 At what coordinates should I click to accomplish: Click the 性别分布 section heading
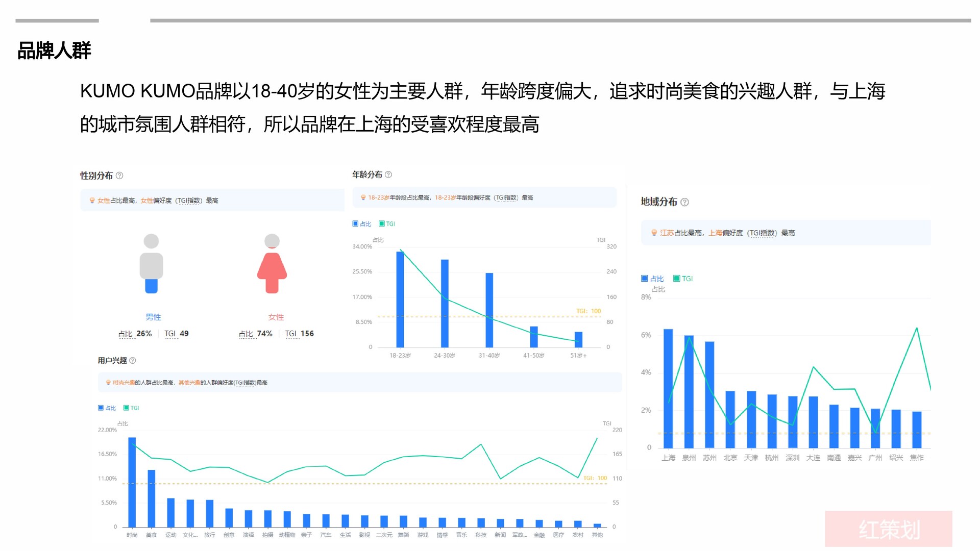pyautogui.click(x=96, y=176)
